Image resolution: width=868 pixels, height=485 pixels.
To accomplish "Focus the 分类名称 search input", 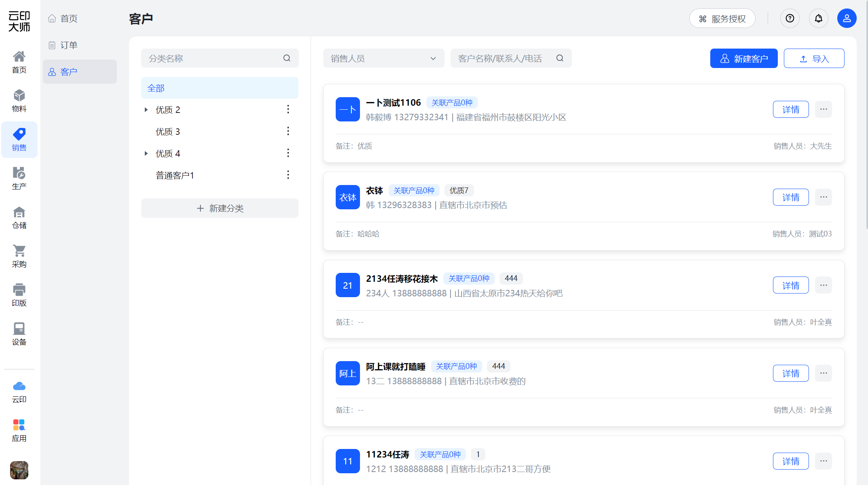I will tap(220, 58).
